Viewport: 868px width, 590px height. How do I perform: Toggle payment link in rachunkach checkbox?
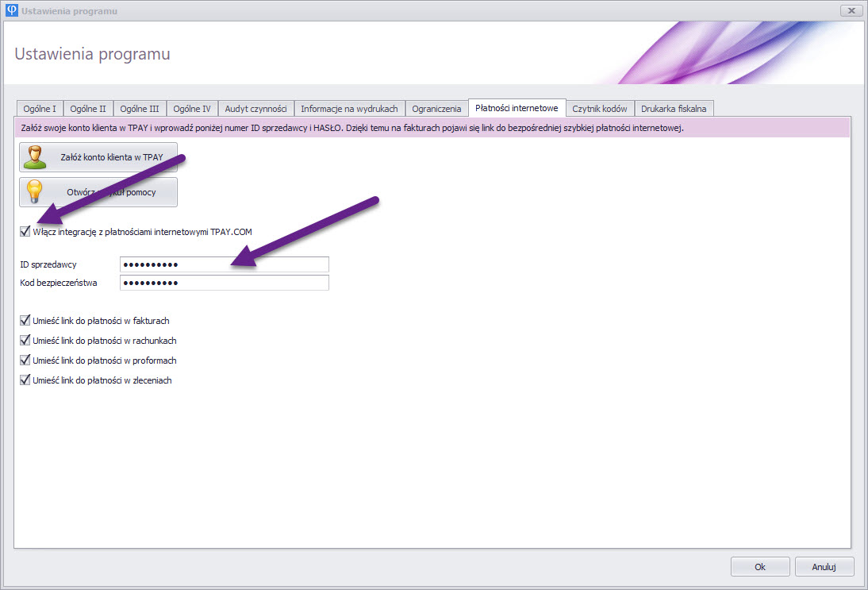click(x=25, y=341)
